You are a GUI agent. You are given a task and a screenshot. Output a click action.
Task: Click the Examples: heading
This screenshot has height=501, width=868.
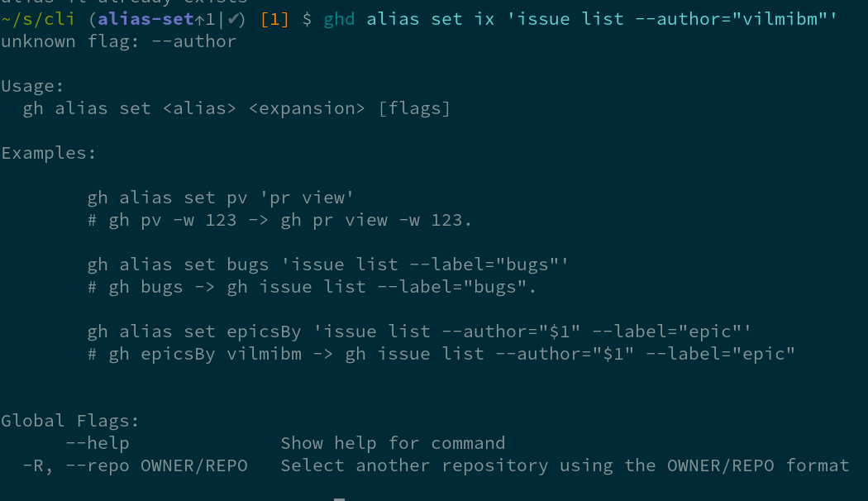tap(49, 153)
